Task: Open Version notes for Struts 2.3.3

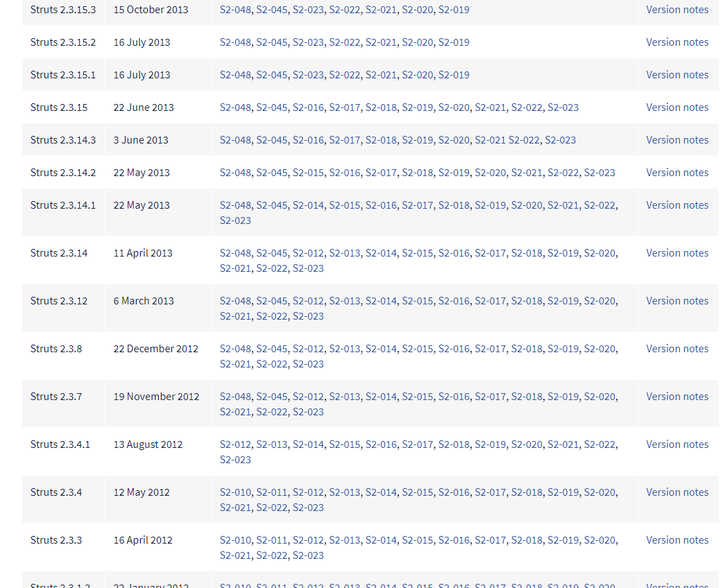Action: [677, 540]
